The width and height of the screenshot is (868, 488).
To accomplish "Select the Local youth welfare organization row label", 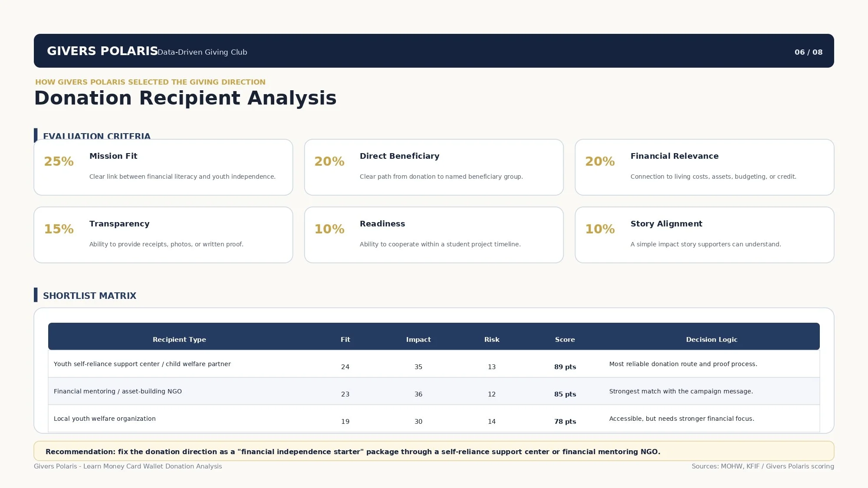I will 105,419.
